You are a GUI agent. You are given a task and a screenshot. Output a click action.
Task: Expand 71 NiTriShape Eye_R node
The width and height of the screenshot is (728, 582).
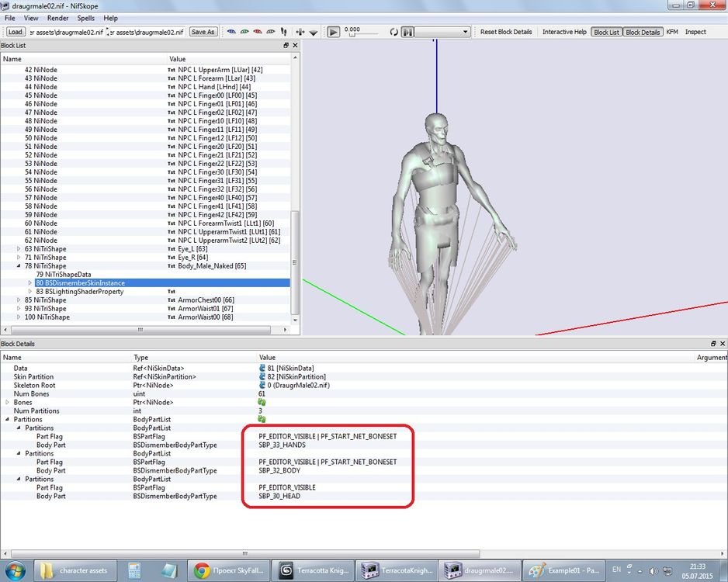click(x=19, y=257)
